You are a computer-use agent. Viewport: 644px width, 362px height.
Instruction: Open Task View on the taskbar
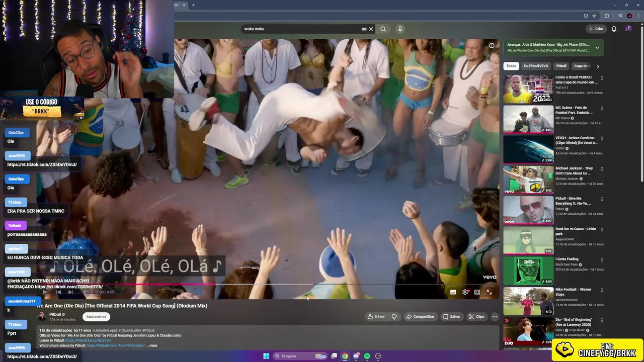pos(334,356)
